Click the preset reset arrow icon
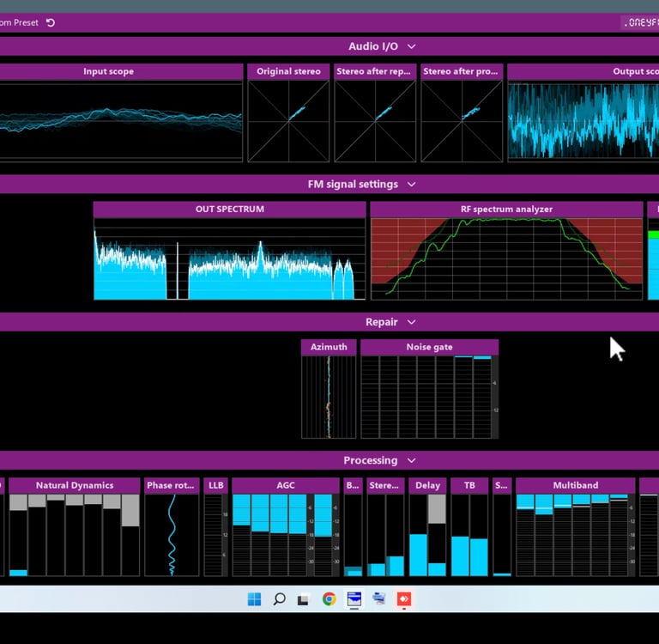The image size is (659, 644). 51,22
